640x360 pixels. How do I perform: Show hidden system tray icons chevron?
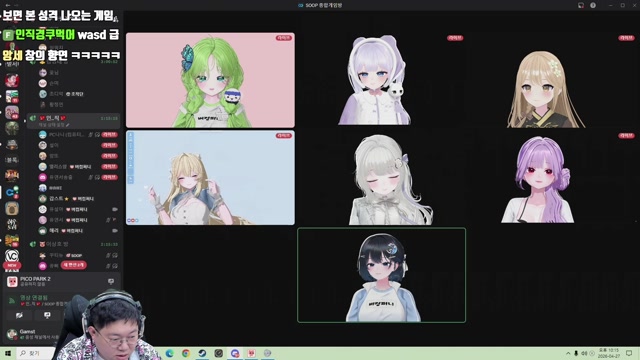pyautogui.click(x=568, y=353)
